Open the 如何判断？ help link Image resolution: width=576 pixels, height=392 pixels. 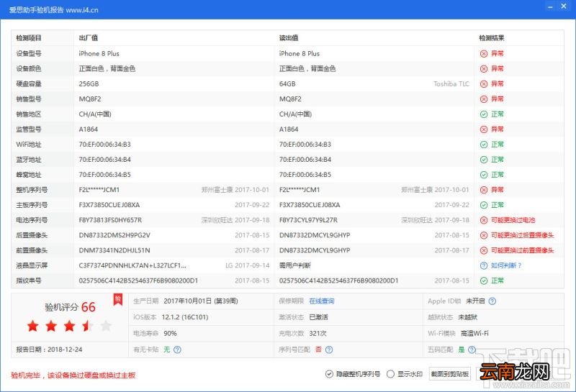tap(506, 265)
